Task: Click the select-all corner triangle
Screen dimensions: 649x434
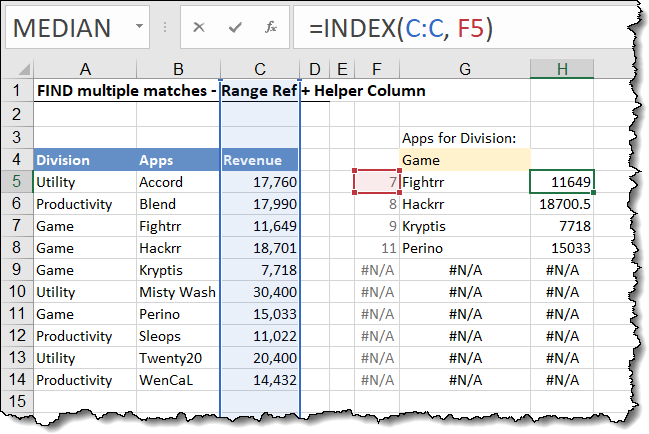Action: pos(15,68)
